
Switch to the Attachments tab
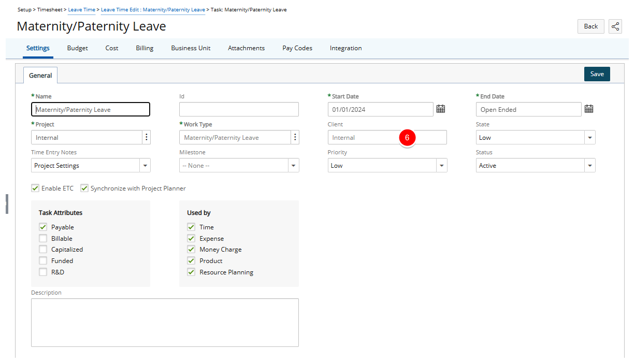click(246, 48)
